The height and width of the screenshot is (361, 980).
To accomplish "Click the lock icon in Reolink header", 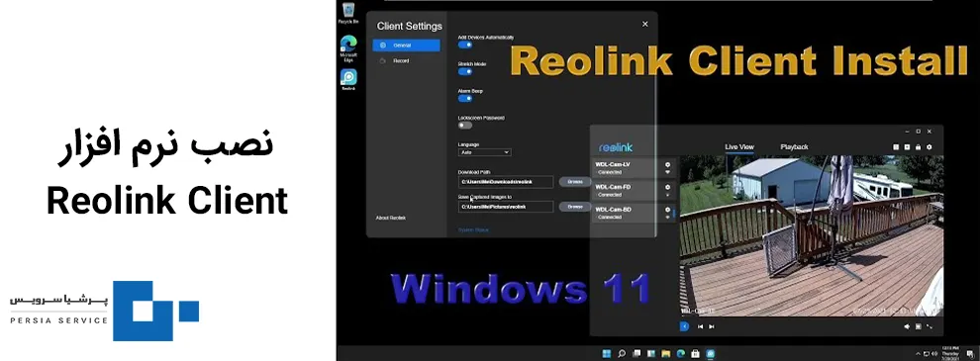I will 918,147.
